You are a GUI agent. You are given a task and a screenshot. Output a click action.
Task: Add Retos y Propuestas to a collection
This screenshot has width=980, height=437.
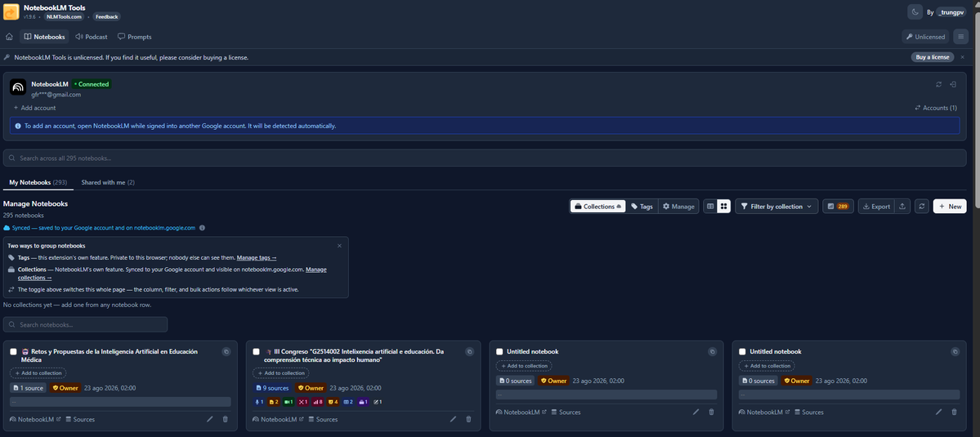(x=38, y=373)
